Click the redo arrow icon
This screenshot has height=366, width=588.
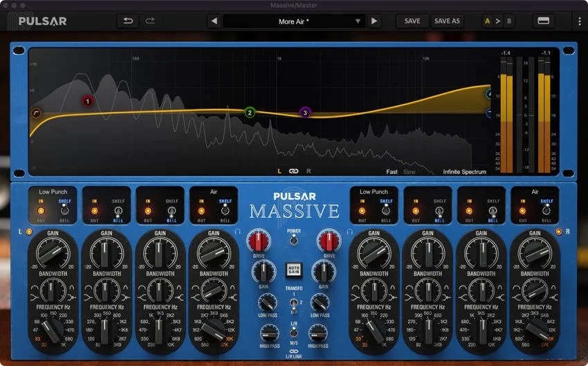pyautogui.click(x=150, y=21)
